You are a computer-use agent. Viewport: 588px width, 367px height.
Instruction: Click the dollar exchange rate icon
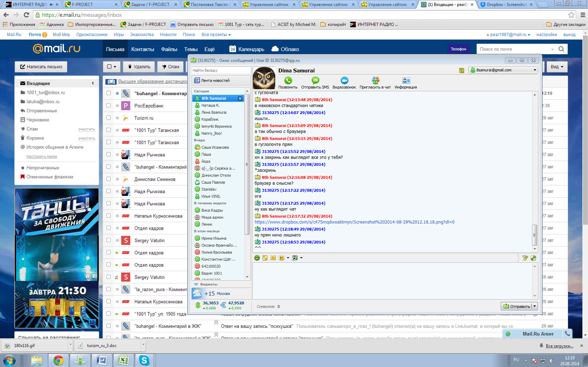click(x=198, y=305)
